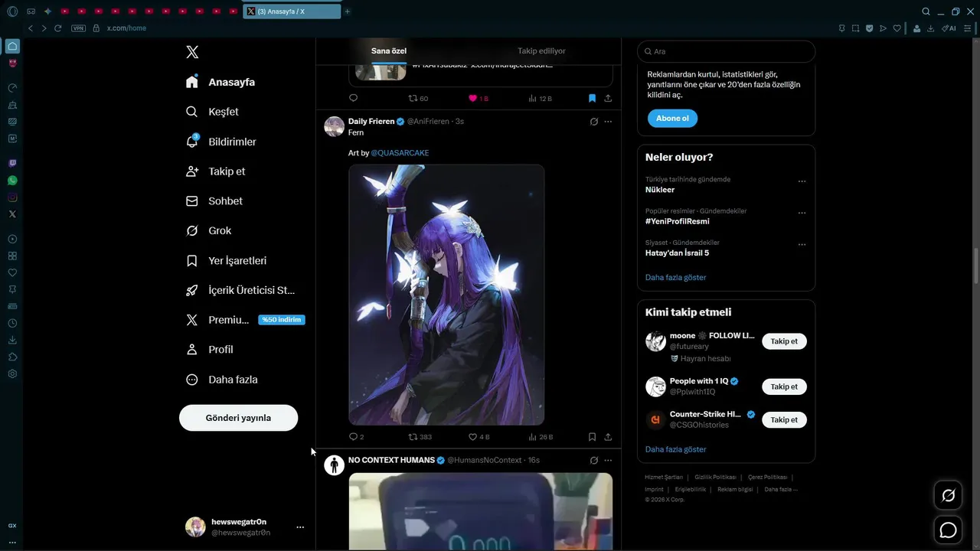Open Profil page
The image size is (980, 551).
(209, 350)
